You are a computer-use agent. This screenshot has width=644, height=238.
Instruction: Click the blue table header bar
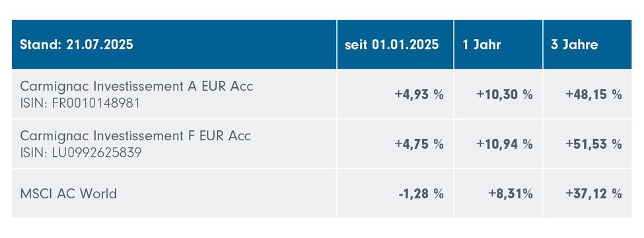coord(322,44)
